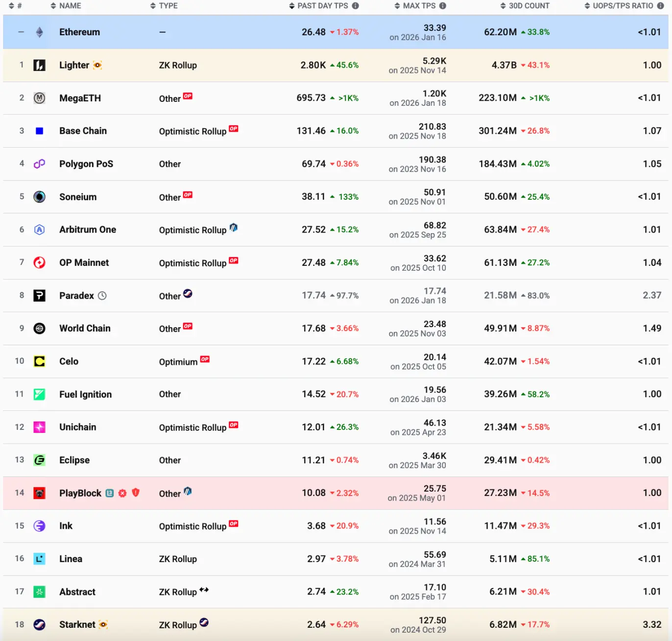Click the Polygon PoS logo icon
This screenshot has height=641, width=672.
39,164
